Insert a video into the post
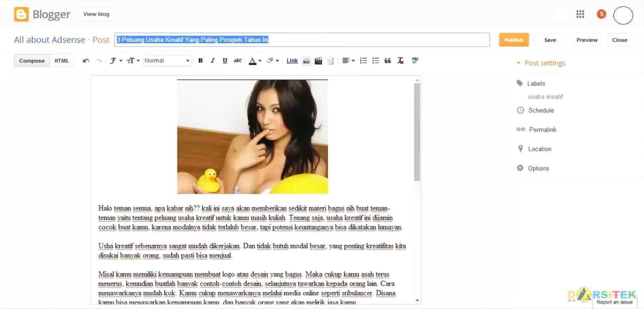 tap(318, 61)
